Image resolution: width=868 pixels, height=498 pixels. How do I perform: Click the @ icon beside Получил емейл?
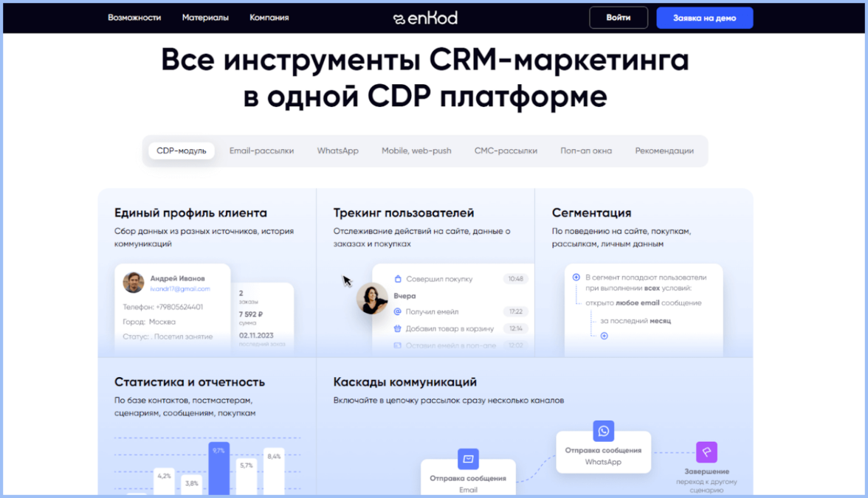(397, 311)
